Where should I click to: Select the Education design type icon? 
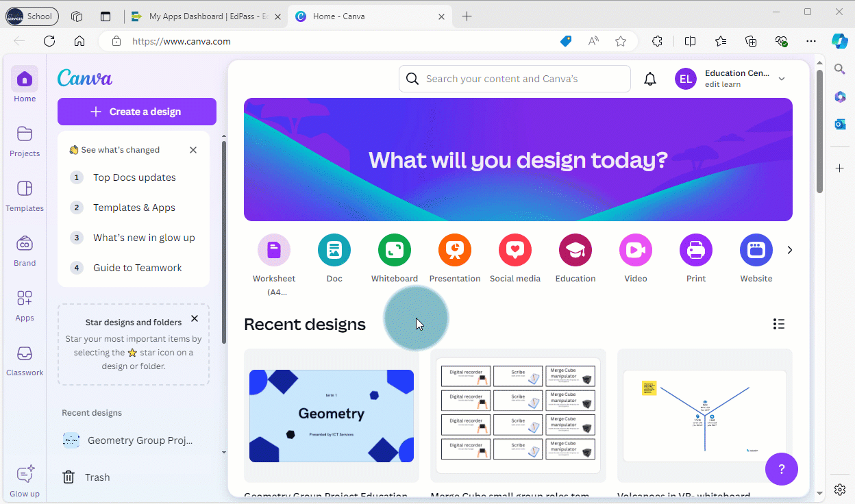coord(575,250)
